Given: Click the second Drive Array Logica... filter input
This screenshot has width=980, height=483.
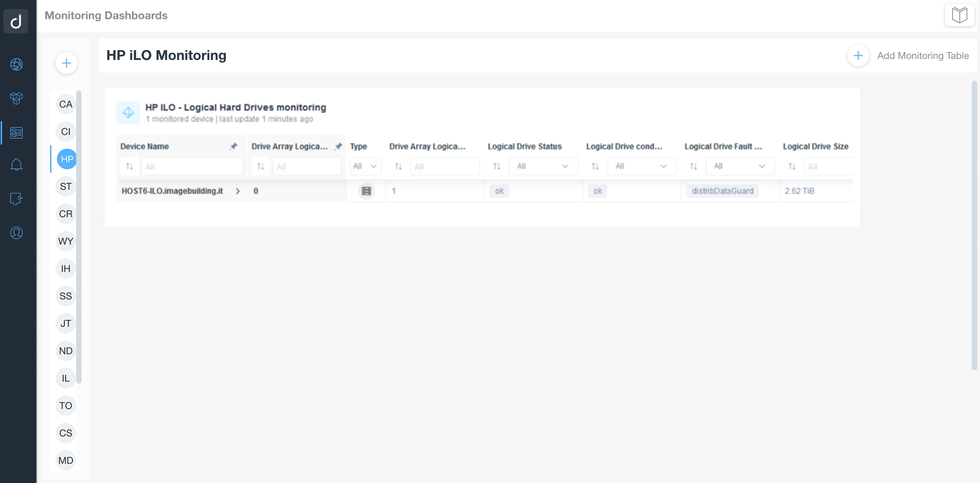Looking at the screenshot, I should [x=445, y=166].
